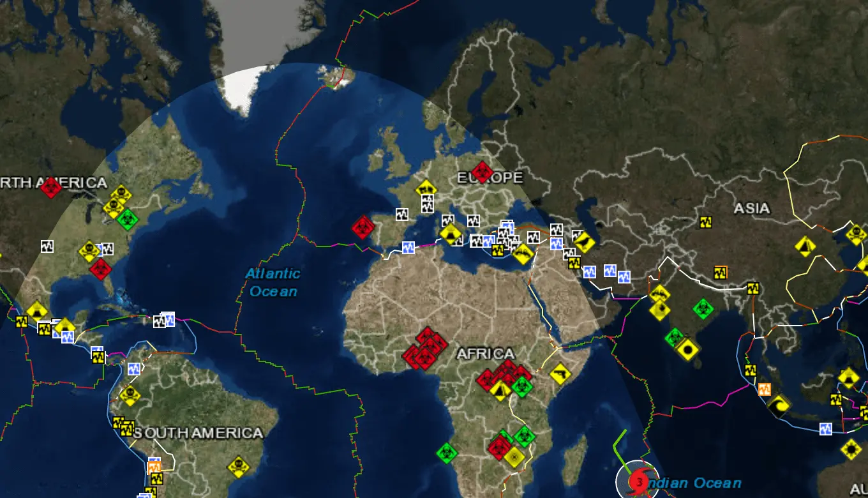868x498 pixels.
Task: Click the red biohazard marker near Portugal
Action: [363, 227]
